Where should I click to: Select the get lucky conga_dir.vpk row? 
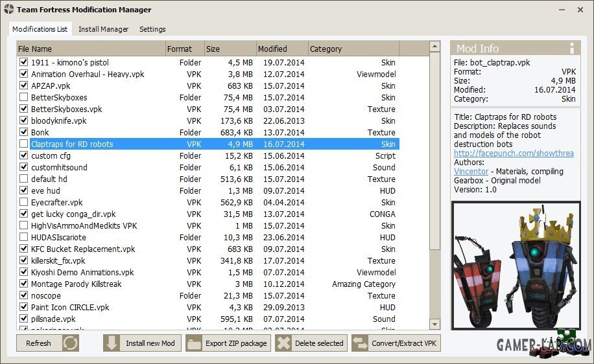click(208, 214)
